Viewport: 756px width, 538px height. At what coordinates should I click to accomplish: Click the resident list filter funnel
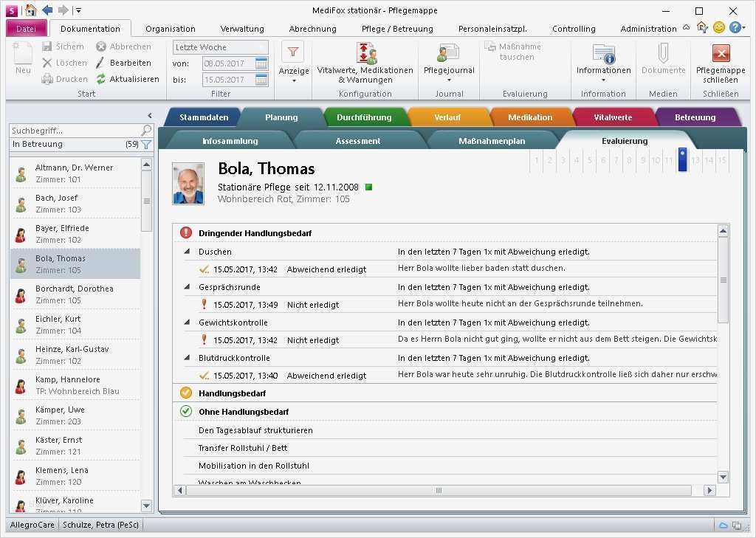pyautogui.click(x=147, y=144)
